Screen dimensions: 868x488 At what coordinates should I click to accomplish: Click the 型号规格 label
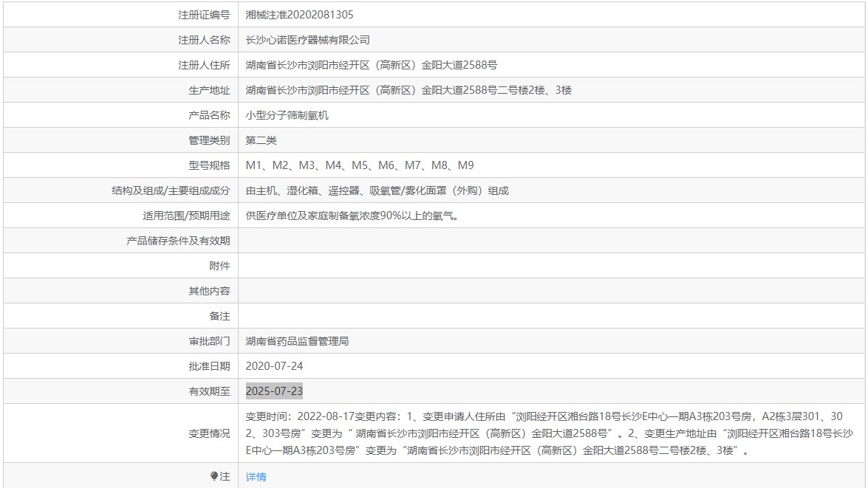(x=209, y=165)
